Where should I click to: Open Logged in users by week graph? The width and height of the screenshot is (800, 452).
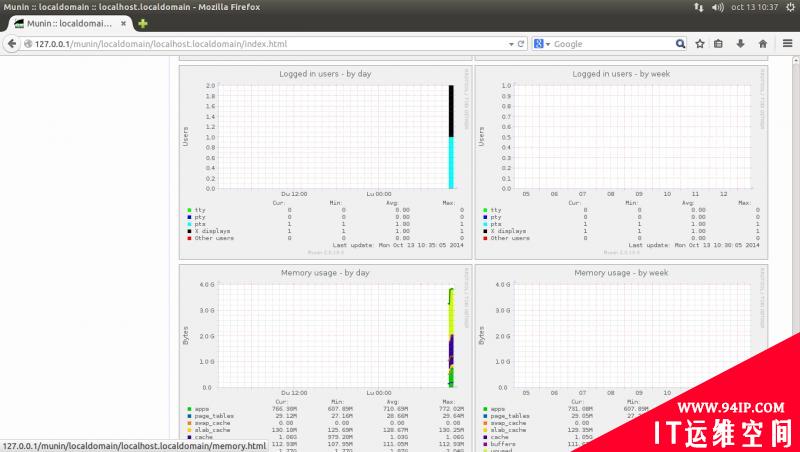(x=621, y=162)
